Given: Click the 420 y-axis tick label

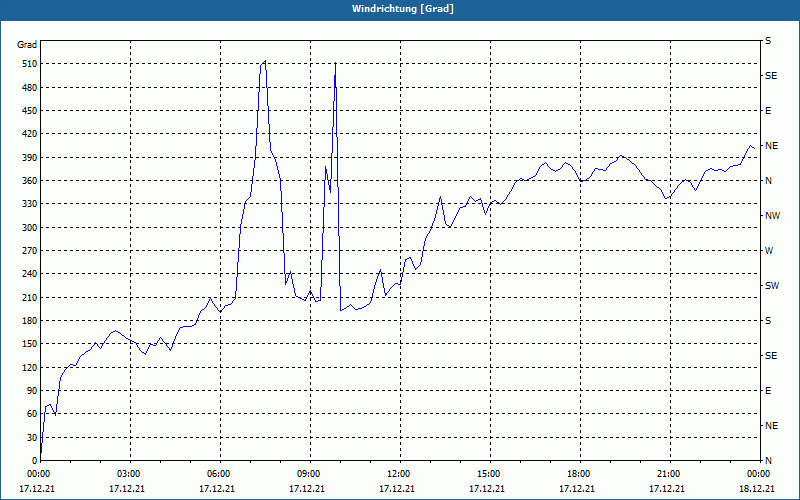Looking at the screenshot, I should (30, 134).
